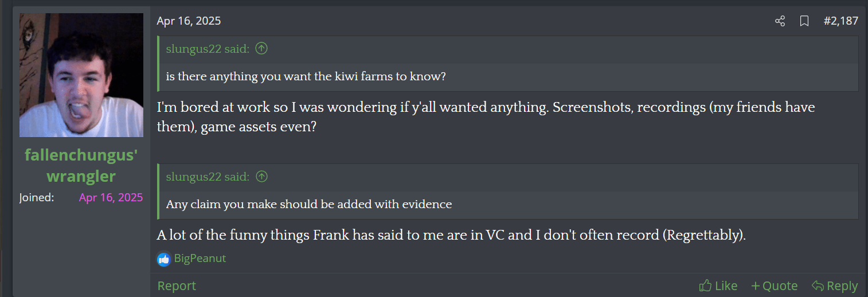The height and width of the screenshot is (297, 868).
Task: Click the user's avatar picture
Action: 81,75
